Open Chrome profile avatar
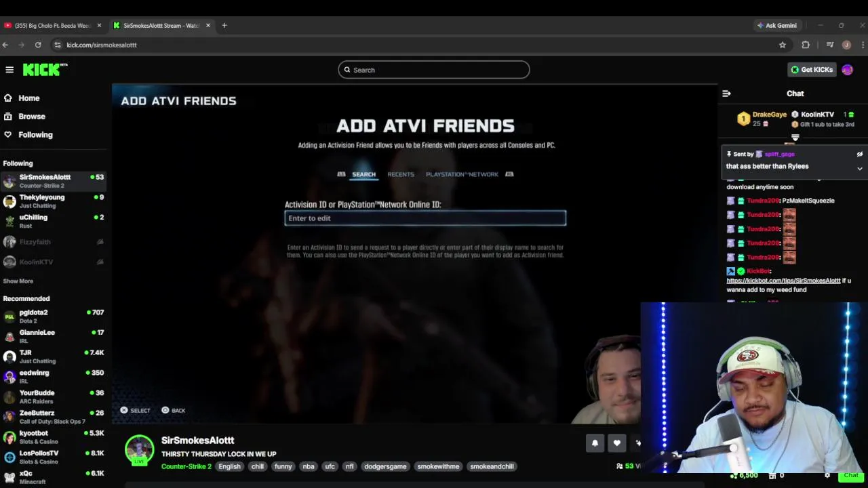 pyautogui.click(x=846, y=45)
